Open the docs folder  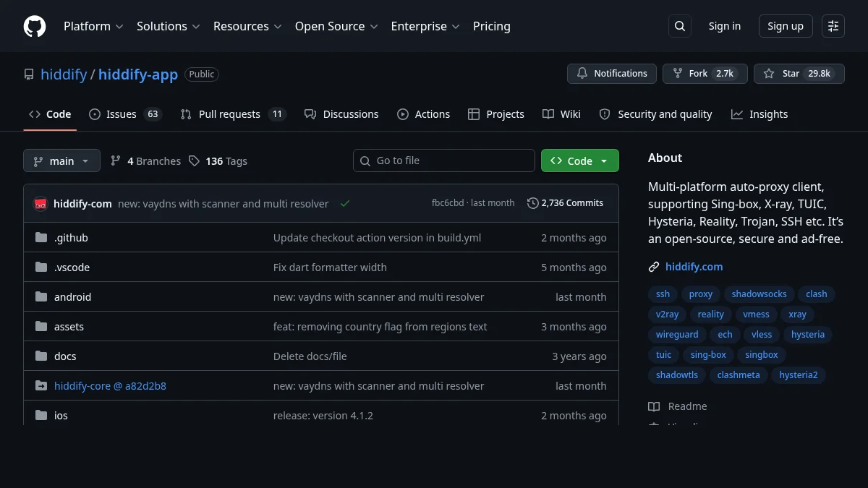pyautogui.click(x=65, y=356)
